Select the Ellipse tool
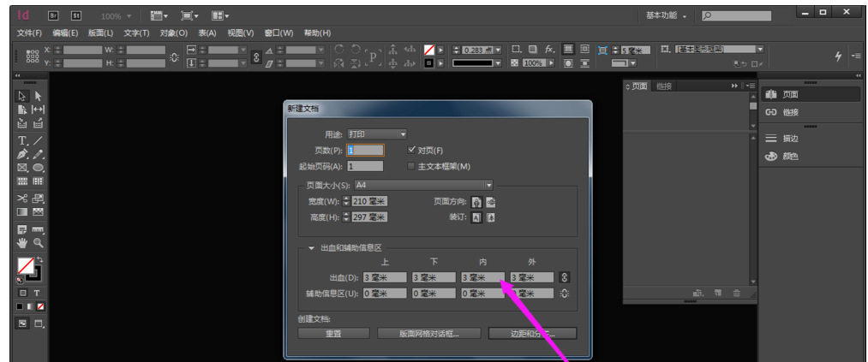Viewport: 868px width, 362px height. (x=39, y=167)
